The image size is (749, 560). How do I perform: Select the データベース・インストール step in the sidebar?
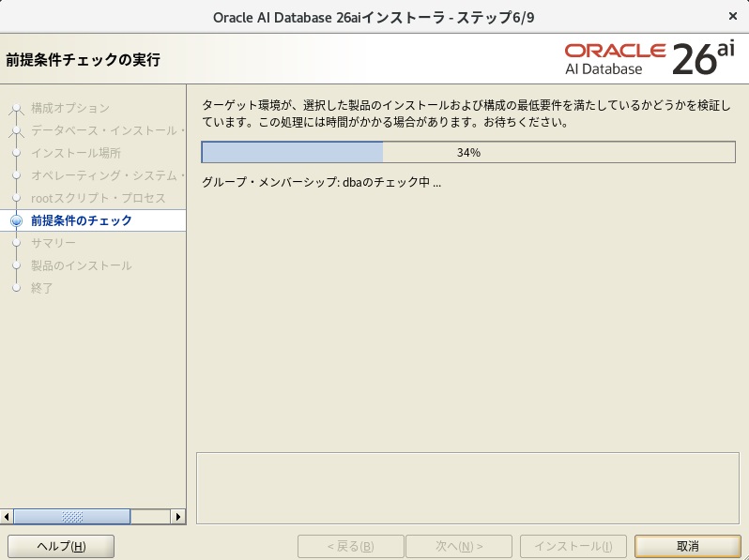pyautogui.click(x=108, y=130)
